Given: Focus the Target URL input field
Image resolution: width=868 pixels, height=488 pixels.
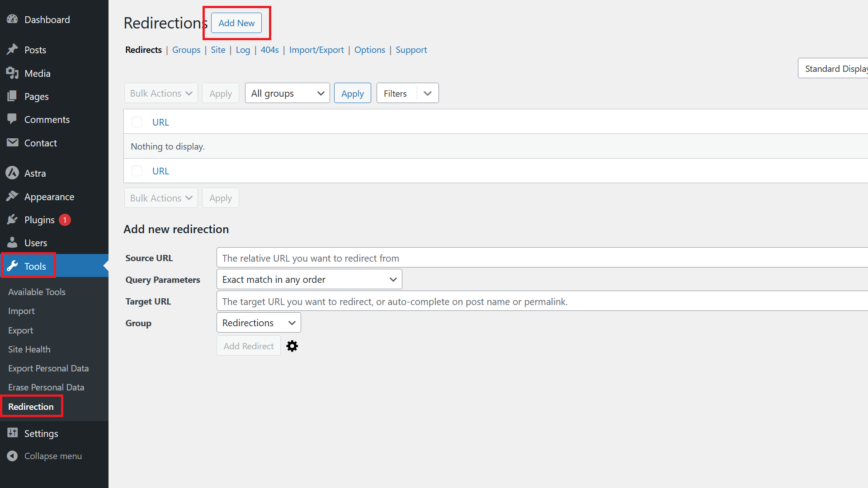Looking at the screenshot, I should (x=542, y=301).
